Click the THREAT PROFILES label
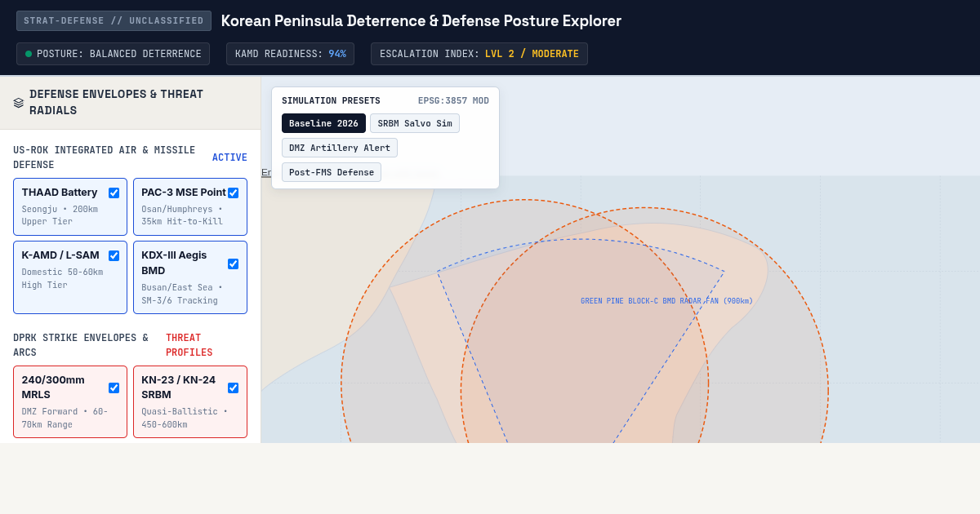Image resolution: width=980 pixels, height=514 pixels. click(x=189, y=345)
